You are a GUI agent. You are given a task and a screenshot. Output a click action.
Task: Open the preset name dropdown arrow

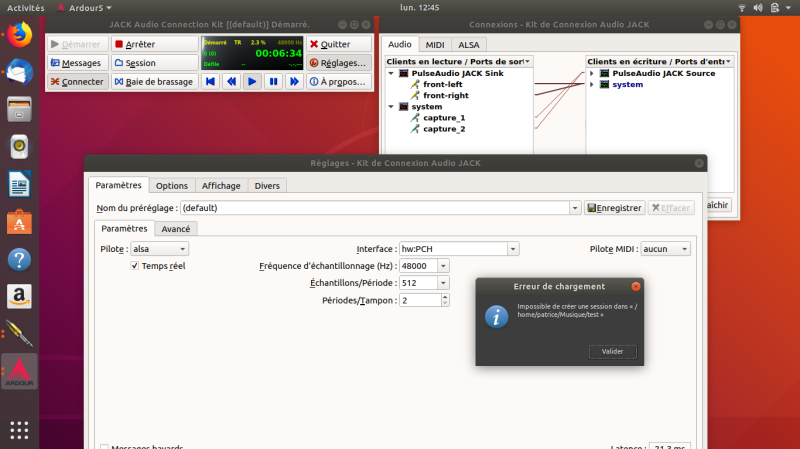(575, 208)
